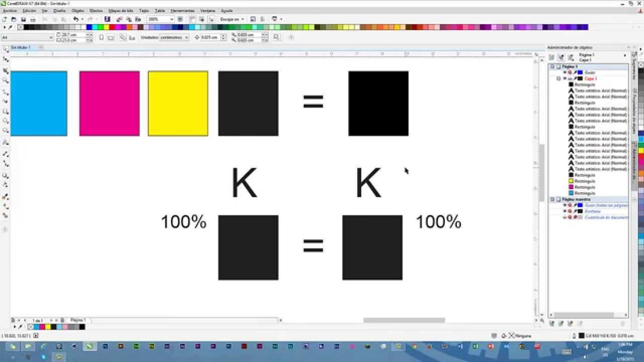Open the Encajar en snap dropdown
644x362 pixels.
(x=242, y=19)
